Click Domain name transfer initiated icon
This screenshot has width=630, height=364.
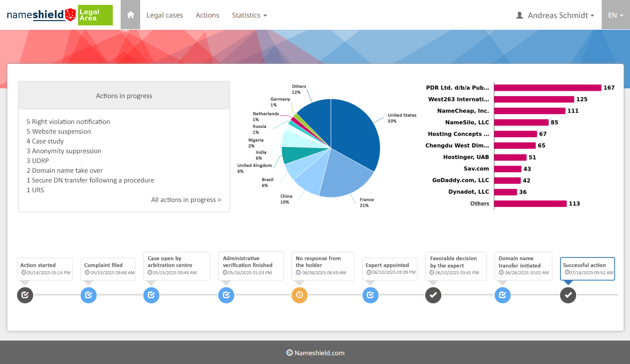(503, 295)
